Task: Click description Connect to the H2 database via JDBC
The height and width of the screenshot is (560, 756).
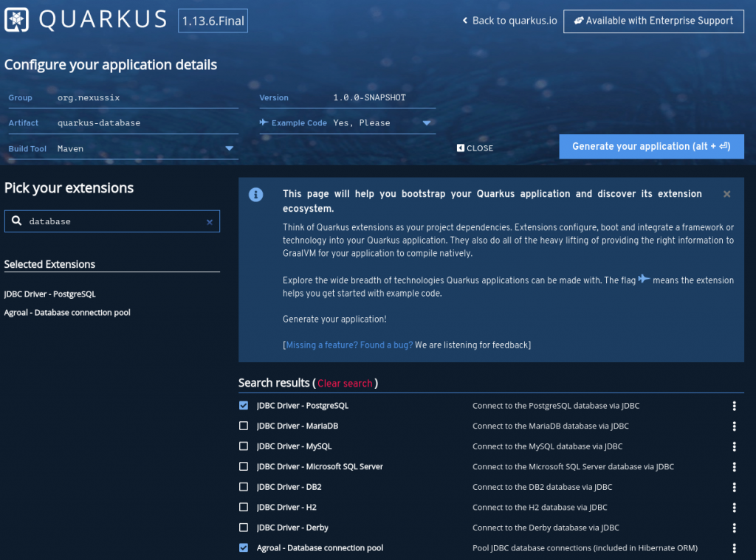Action: 540,507
